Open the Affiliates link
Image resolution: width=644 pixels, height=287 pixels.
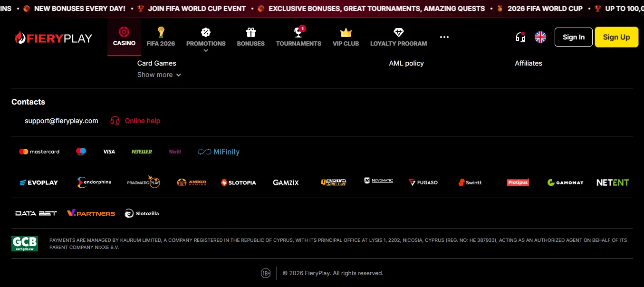[529, 63]
